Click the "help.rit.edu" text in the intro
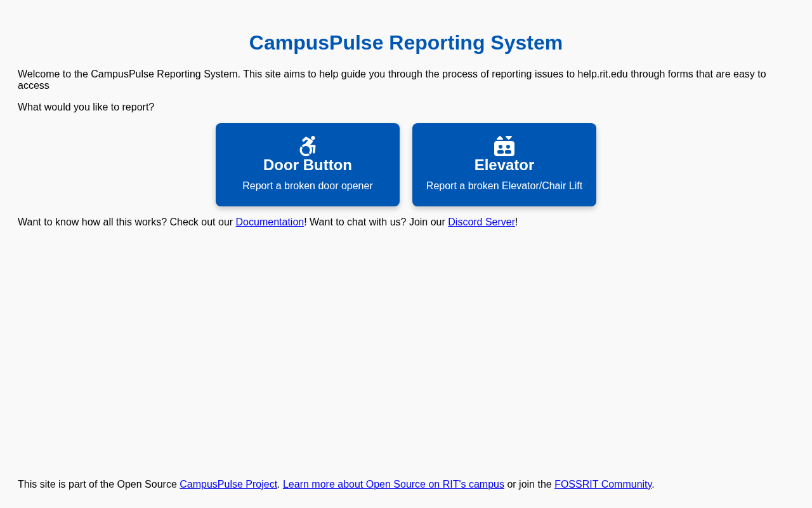This screenshot has height=508, width=812. coord(602,74)
